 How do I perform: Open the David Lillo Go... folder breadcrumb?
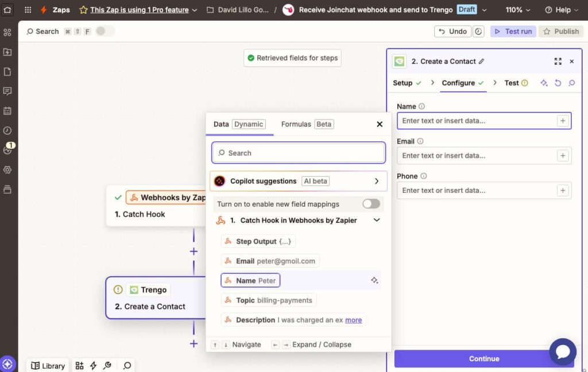[238, 10]
